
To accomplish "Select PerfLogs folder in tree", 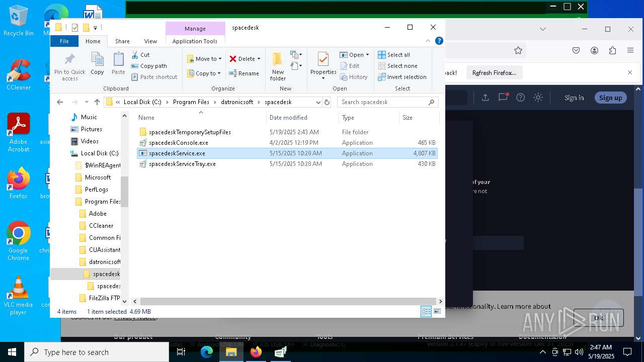I will [96, 190].
